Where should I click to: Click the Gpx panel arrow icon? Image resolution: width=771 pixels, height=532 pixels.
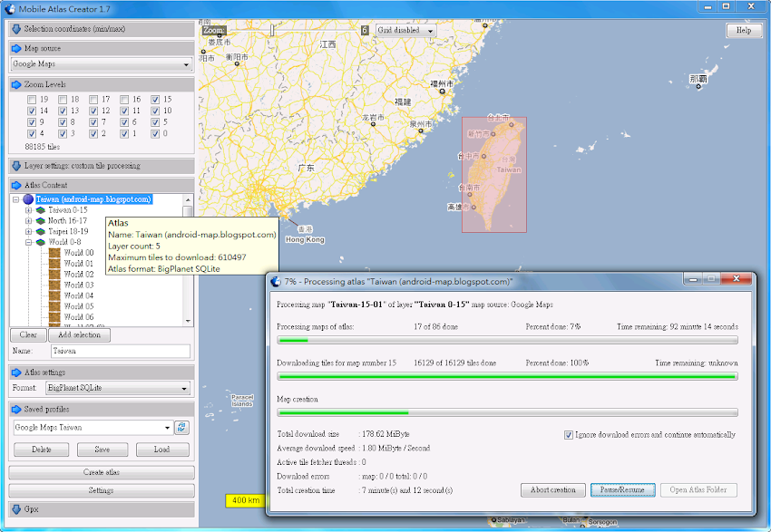pyautogui.click(x=16, y=509)
